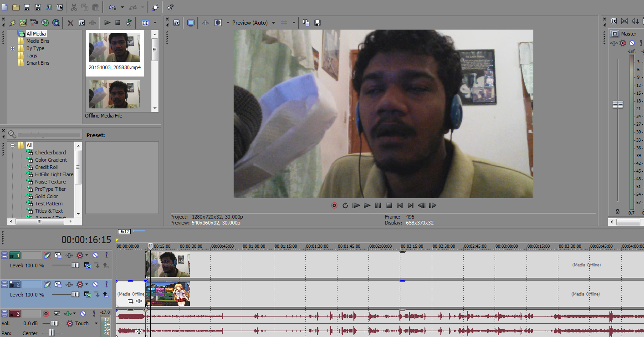Click the red Record button under preview
The image size is (644, 337).
pos(334,205)
